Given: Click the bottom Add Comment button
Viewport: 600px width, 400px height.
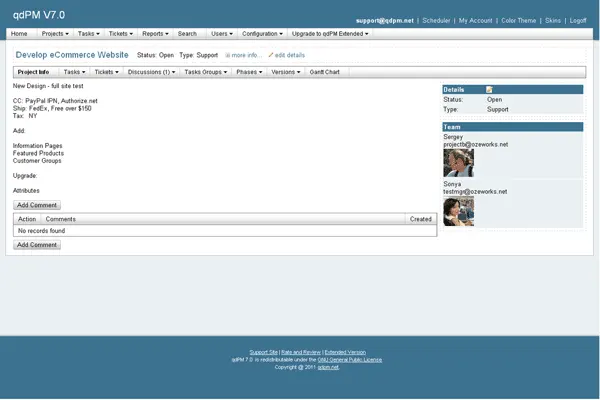Looking at the screenshot, I should pyautogui.click(x=37, y=244).
